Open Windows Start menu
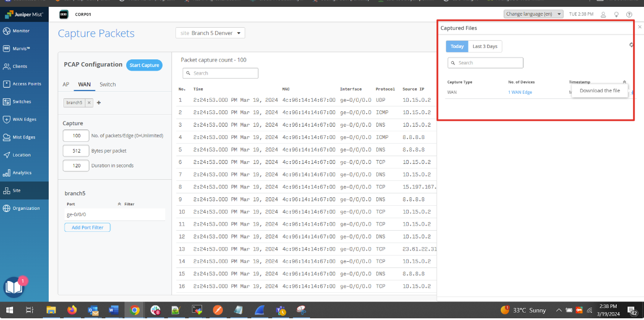 click(x=8, y=310)
